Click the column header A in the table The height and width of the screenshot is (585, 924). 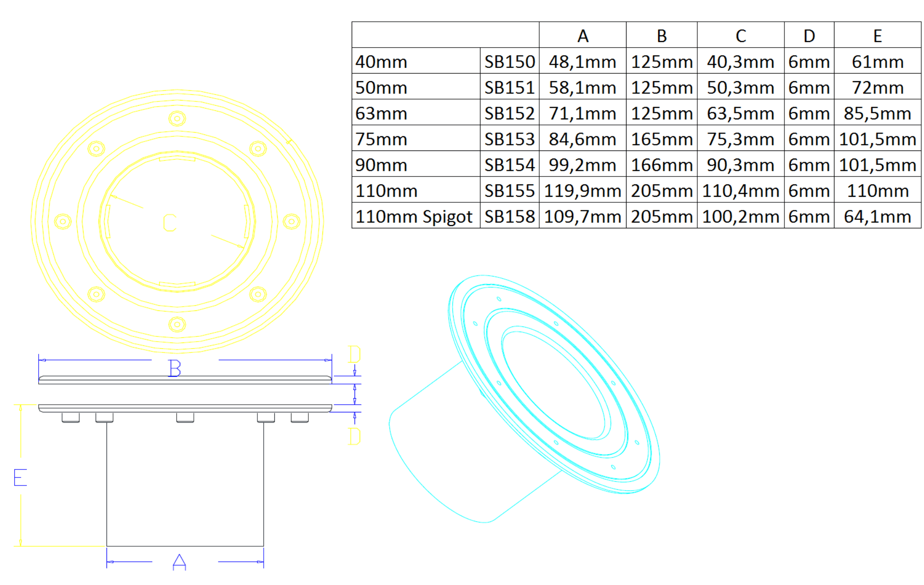(x=583, y=36)
